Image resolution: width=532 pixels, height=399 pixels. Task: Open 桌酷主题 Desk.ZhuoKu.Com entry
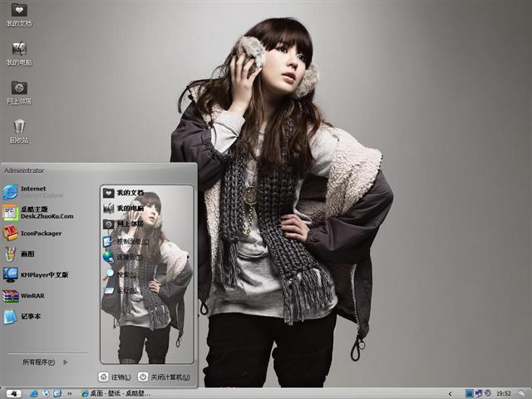[x=38, y=213]
